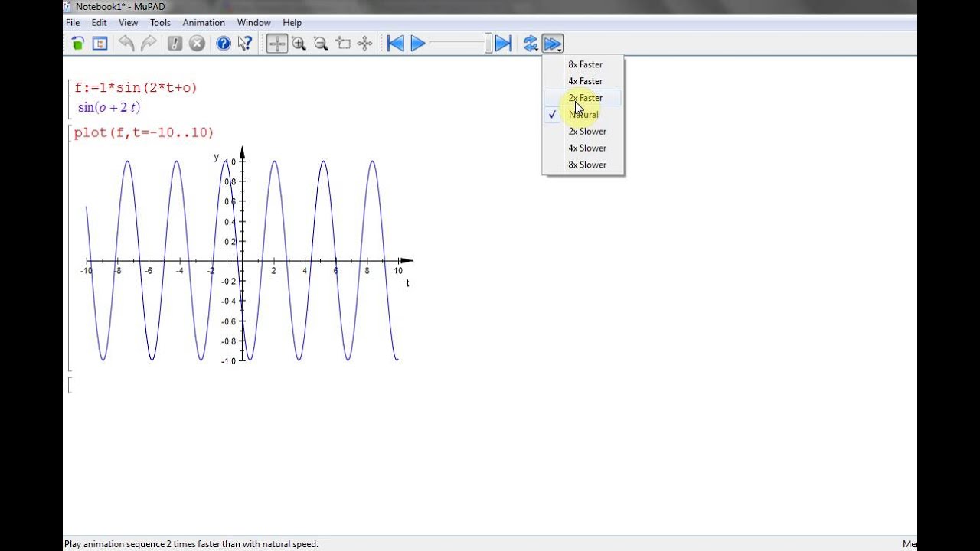This screenshot has height=551, width=980.
Task: Click the Redo arrow icon
Action: coord(149,44)
